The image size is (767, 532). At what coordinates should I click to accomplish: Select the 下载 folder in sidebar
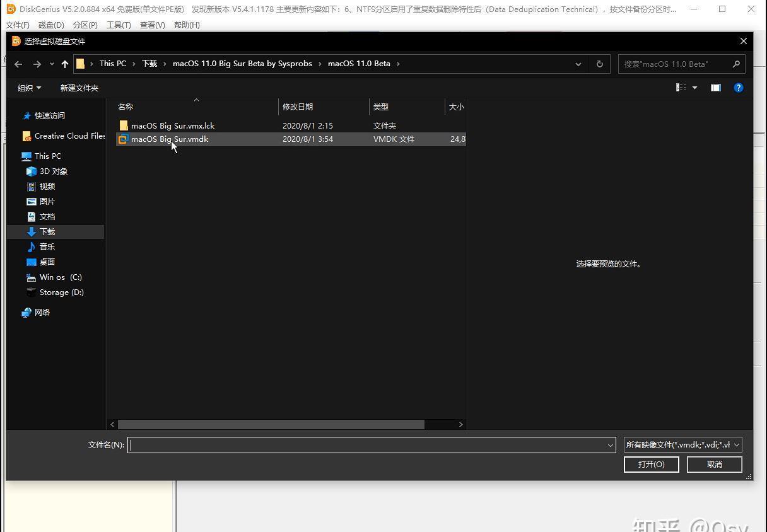pos(56,232)
